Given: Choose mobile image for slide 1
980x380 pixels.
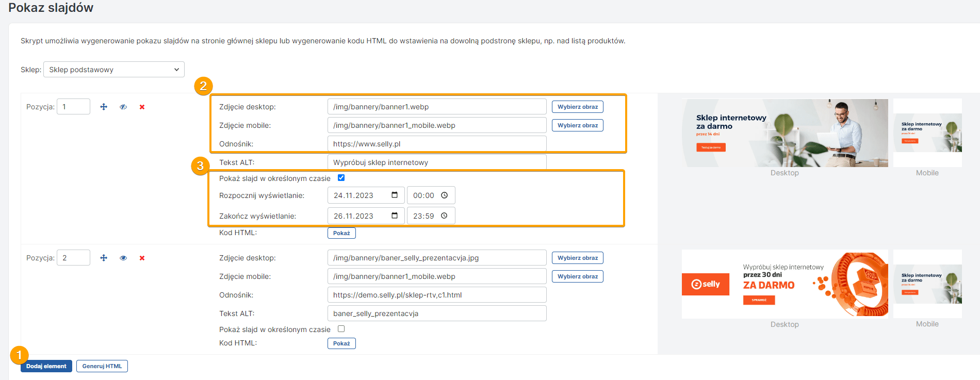Looking at the screenshot, I should [578, 125].
